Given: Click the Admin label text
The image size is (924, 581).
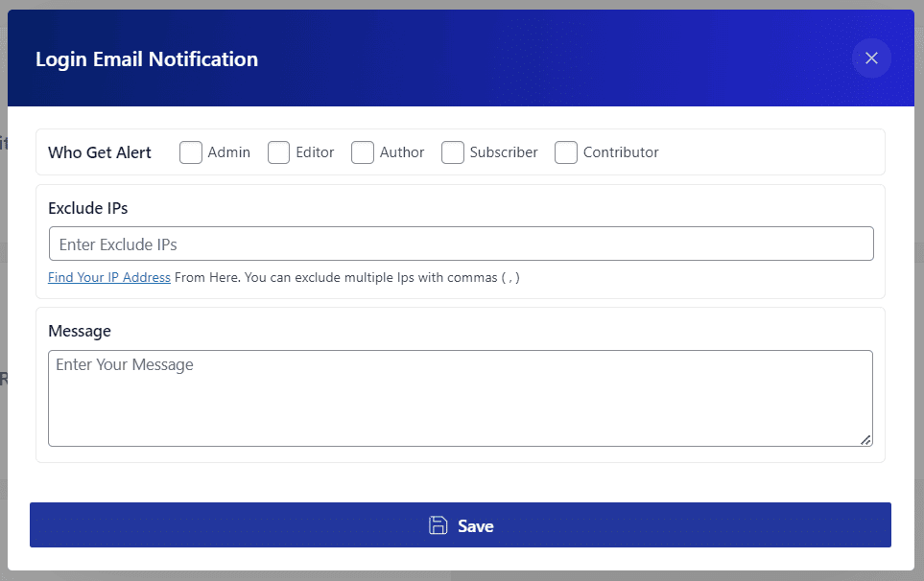Looking at the screenshot, I should (229, 152).
